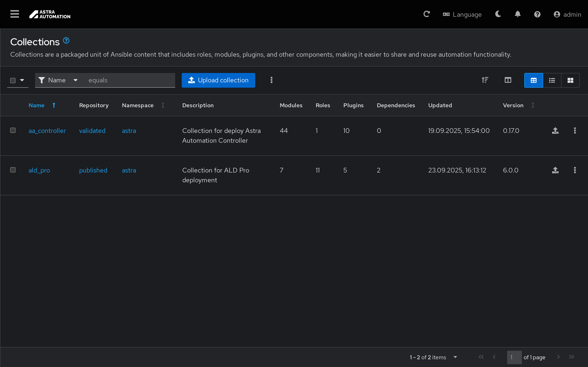The image size is (588, 367).
Task: Open the admin user menu
Action: click(567, 14)
